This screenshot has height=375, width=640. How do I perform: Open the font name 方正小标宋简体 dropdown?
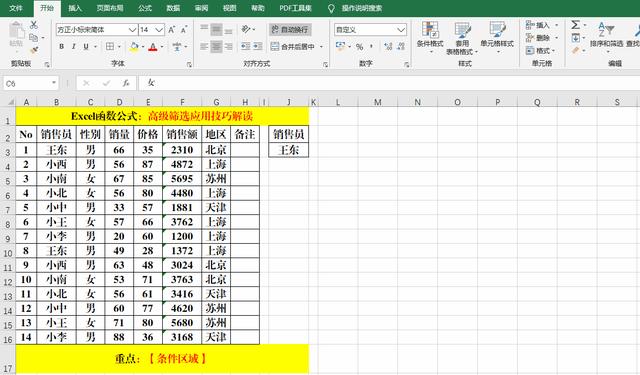tap(132, 30)
